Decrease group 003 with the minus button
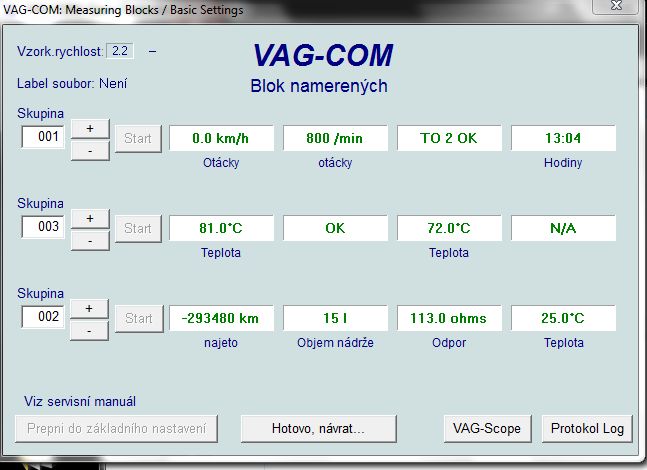Screen dimensions: 647x470 point(90,241)
